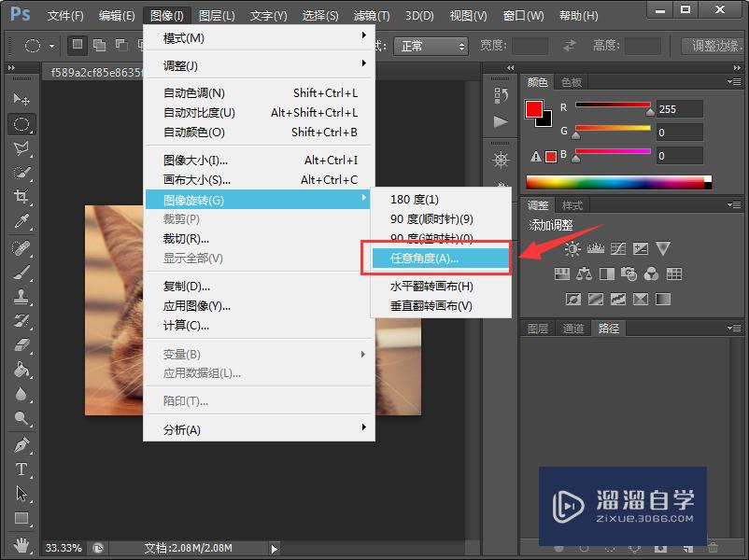749x560 pixels.
Task: Switch to the 通道 tab
Action: pos(573,329)
